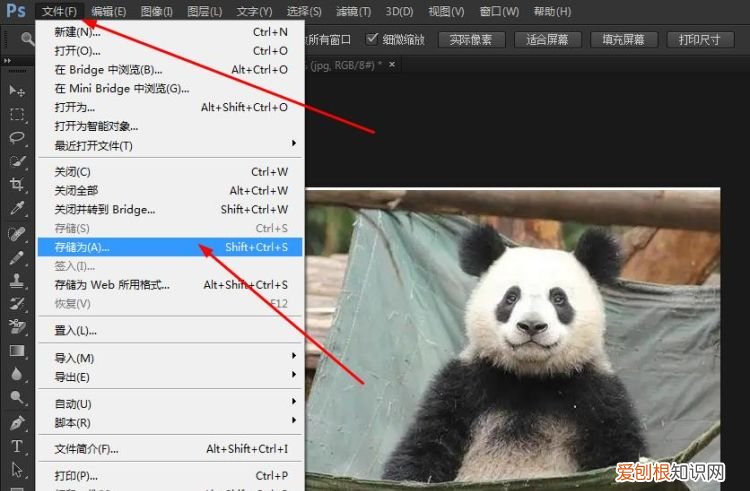Choose 在 Mini Bridge 中浏览(G)...

click(170, 88)
